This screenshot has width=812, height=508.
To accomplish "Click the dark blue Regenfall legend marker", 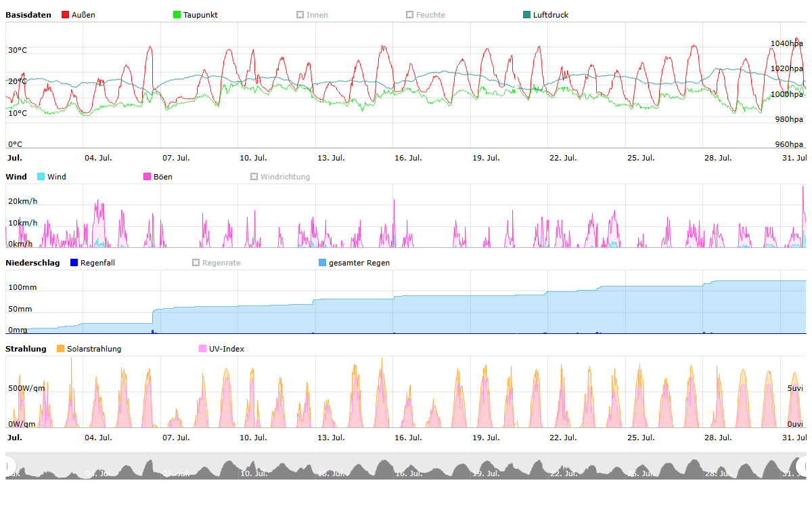I will point(74,263).
